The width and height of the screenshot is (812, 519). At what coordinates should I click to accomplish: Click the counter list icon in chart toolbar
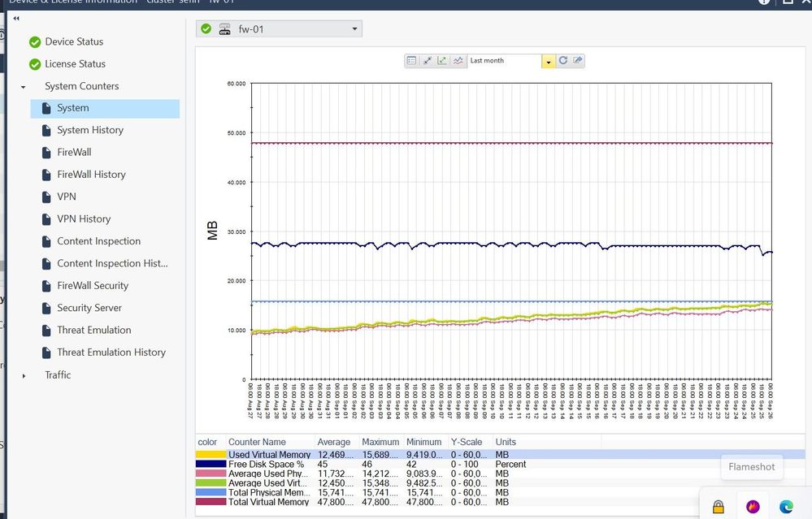[x=412, y=61]
